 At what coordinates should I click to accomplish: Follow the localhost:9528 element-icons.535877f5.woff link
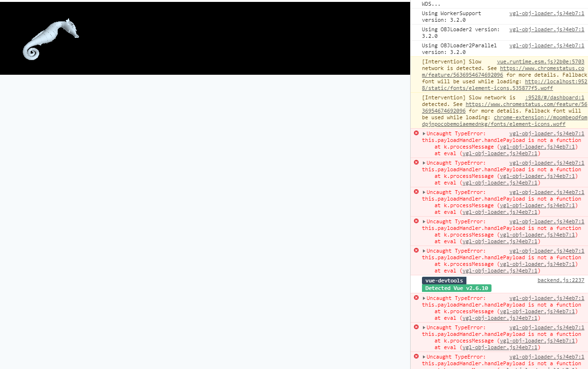[504, 85]
